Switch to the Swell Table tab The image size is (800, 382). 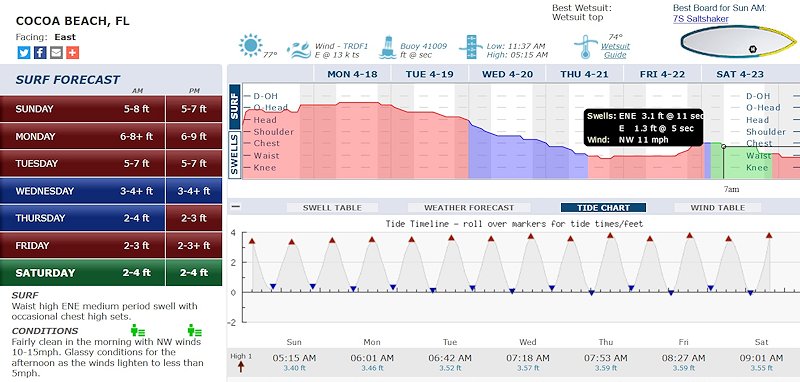tap(332, 208)
